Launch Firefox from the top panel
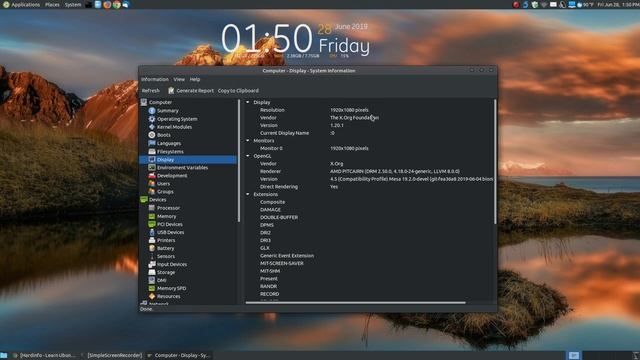 107,4
